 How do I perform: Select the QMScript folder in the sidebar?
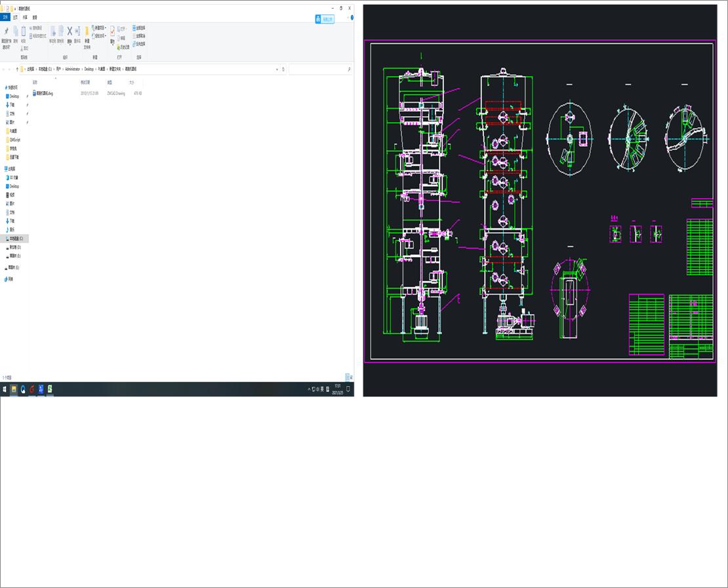click(x=12, y=140)
